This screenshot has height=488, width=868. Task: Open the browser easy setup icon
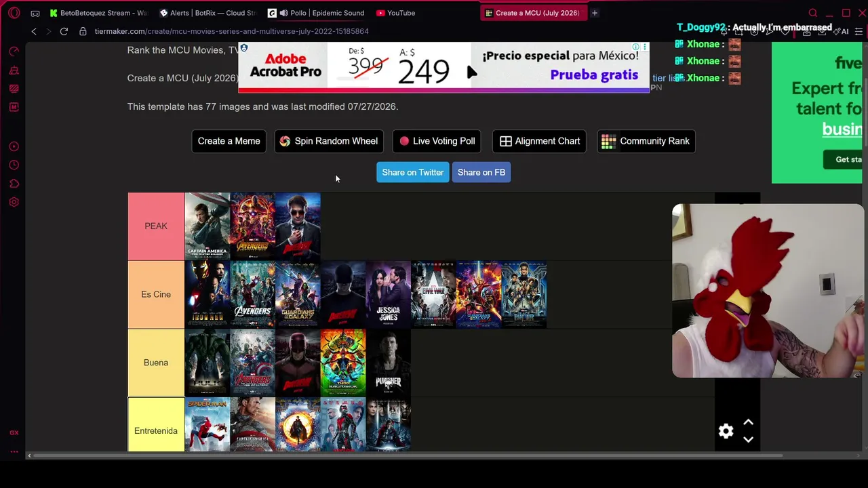click(x=859, y=31)
